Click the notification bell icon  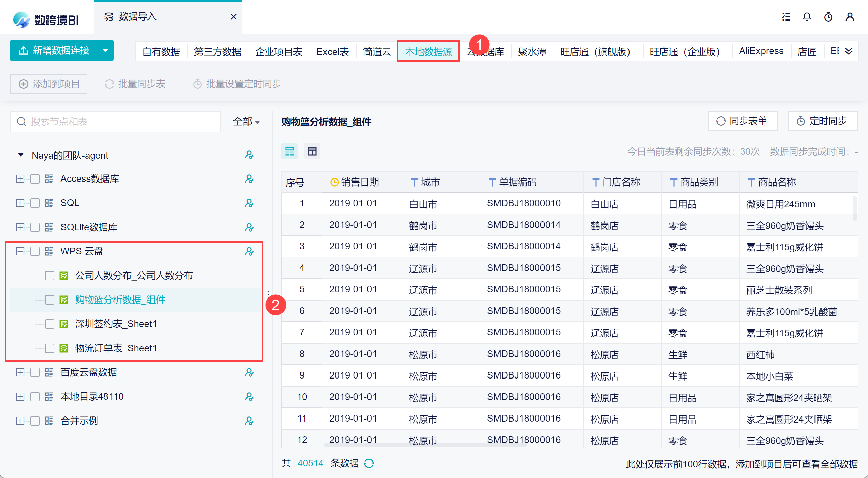[x=806, y=17]
